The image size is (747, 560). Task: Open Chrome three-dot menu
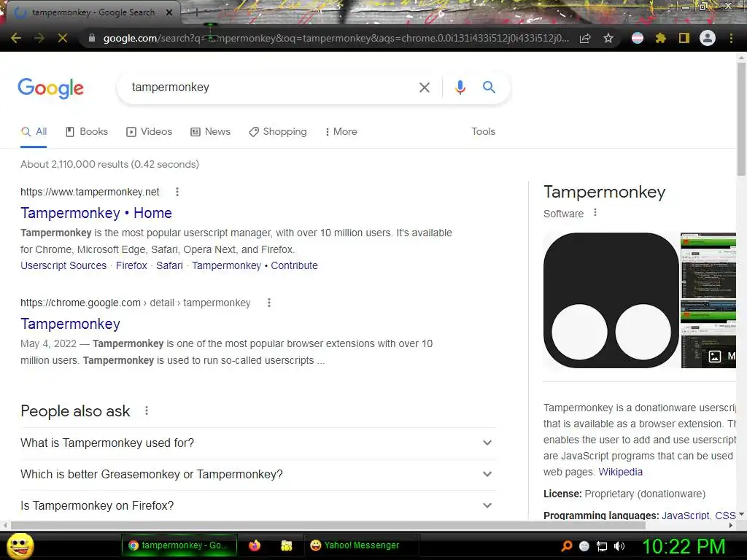(x=731, y=38)
